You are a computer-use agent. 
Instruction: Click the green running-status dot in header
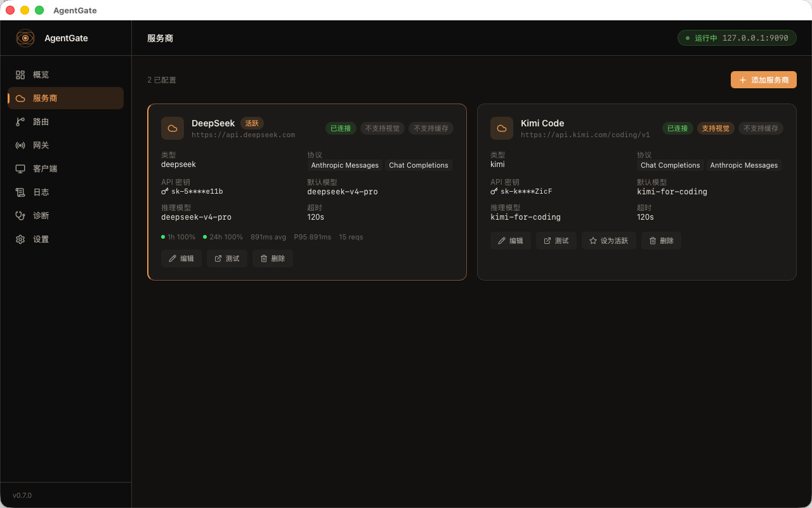(x=688, y=38)
